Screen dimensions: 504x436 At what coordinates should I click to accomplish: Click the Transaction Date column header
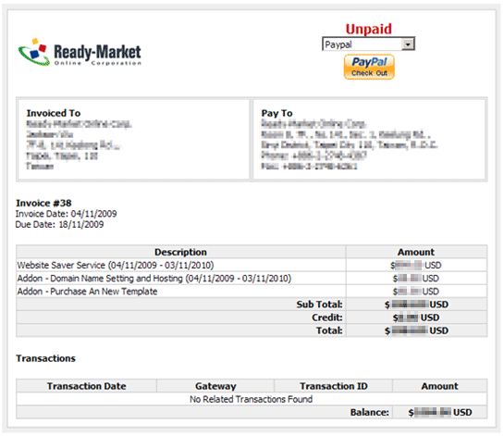coord(86,386)
